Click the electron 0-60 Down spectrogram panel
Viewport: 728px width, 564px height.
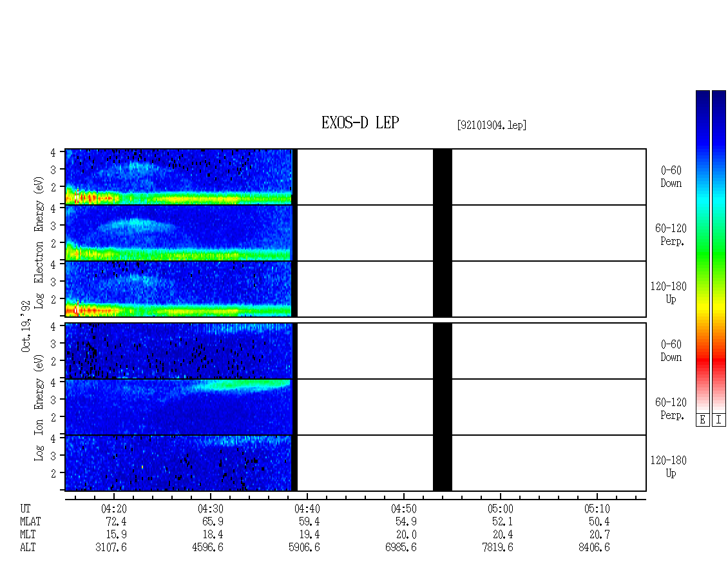tap(355, 177)
